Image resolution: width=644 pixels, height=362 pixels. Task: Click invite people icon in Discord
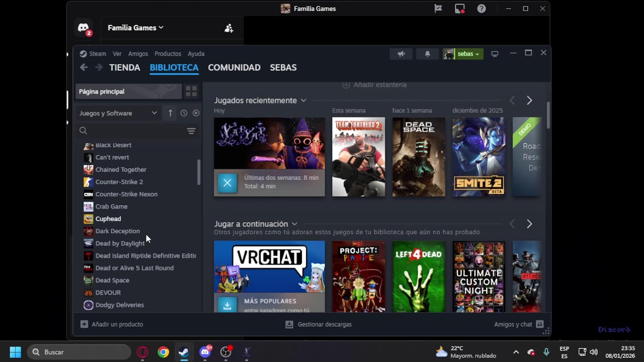click(229, 28)
